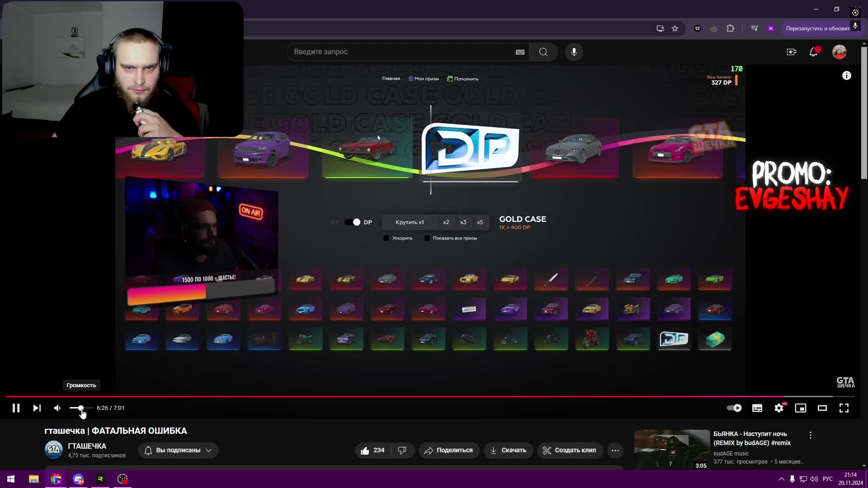Enter fullscreen mode

(844, 408)
